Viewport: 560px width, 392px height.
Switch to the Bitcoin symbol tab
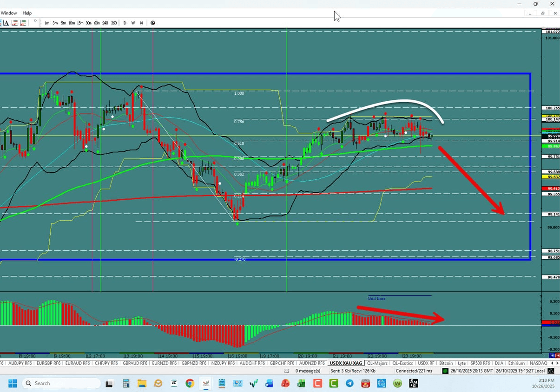[446, 363]
